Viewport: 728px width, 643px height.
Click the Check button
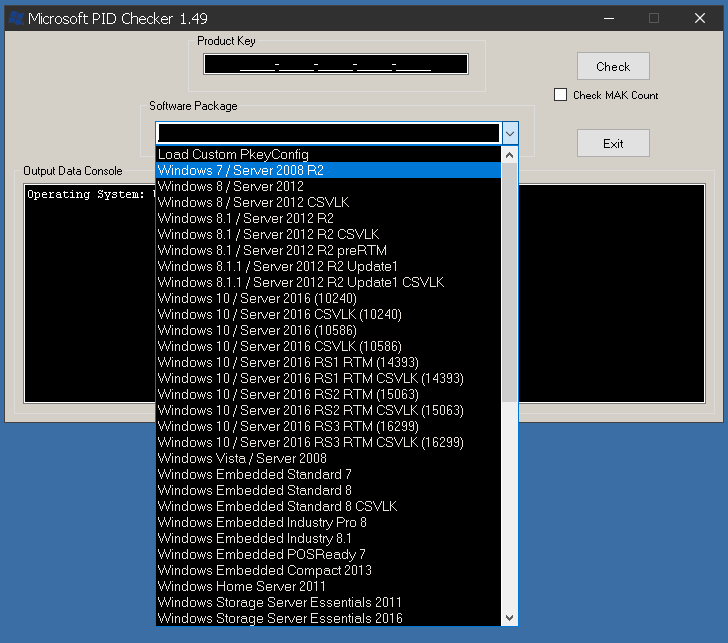613,66
